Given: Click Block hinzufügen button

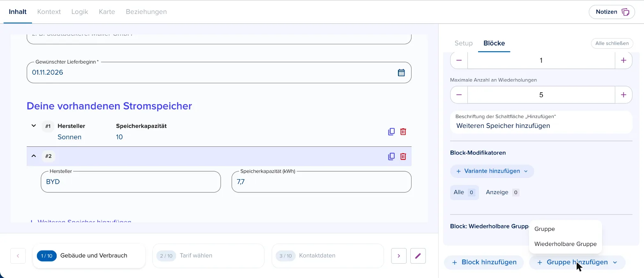Looking at the screenshot, I should tap(484, 262).
